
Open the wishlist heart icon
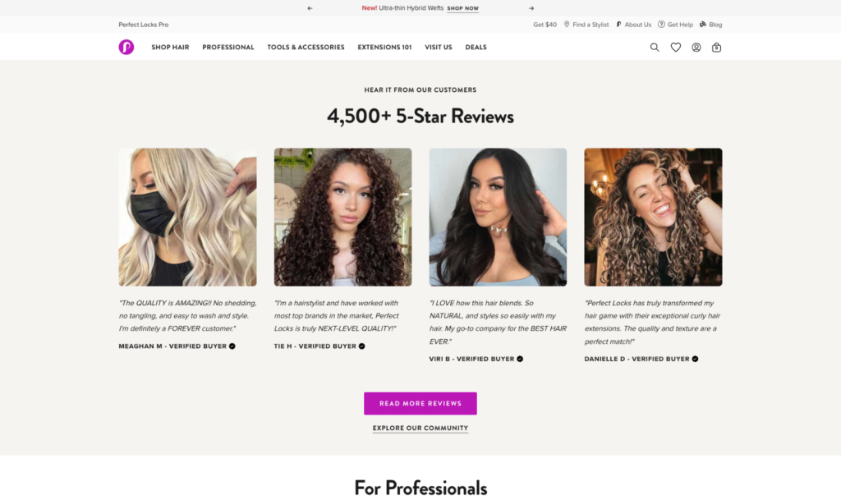pyautogui.click(x=676, y=47)
